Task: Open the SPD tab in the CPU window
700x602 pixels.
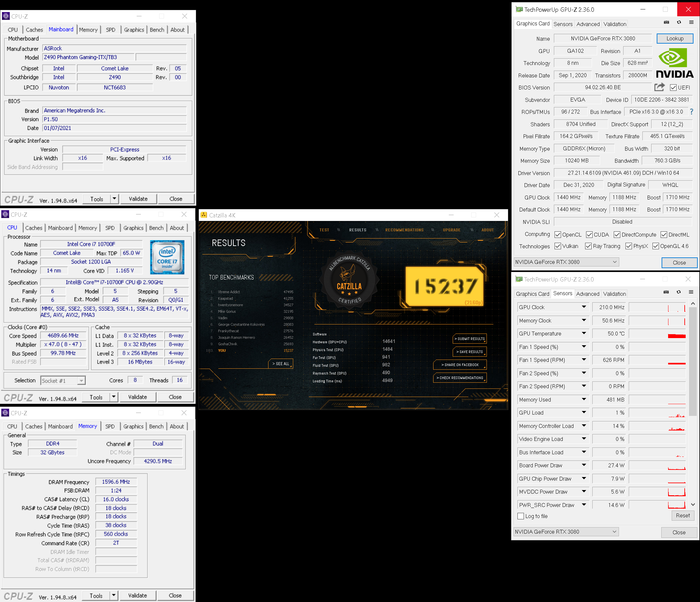Action: coord(110,228)
